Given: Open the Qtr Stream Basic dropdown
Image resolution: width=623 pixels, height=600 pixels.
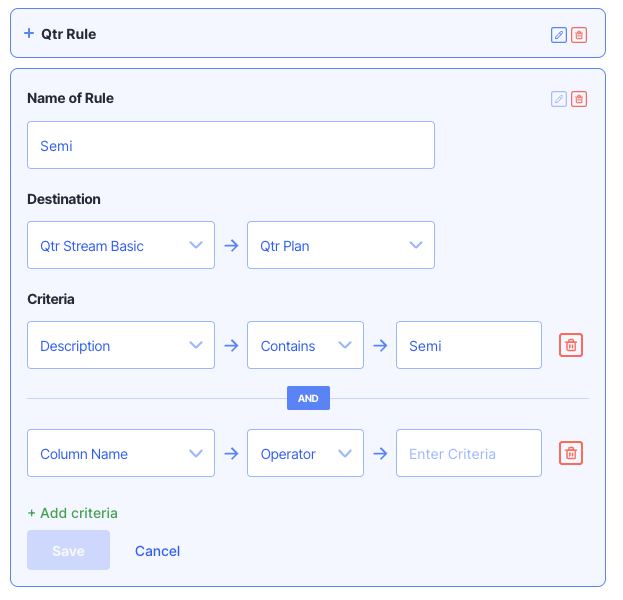Looking at the screenshot, I should coord(121,245).
